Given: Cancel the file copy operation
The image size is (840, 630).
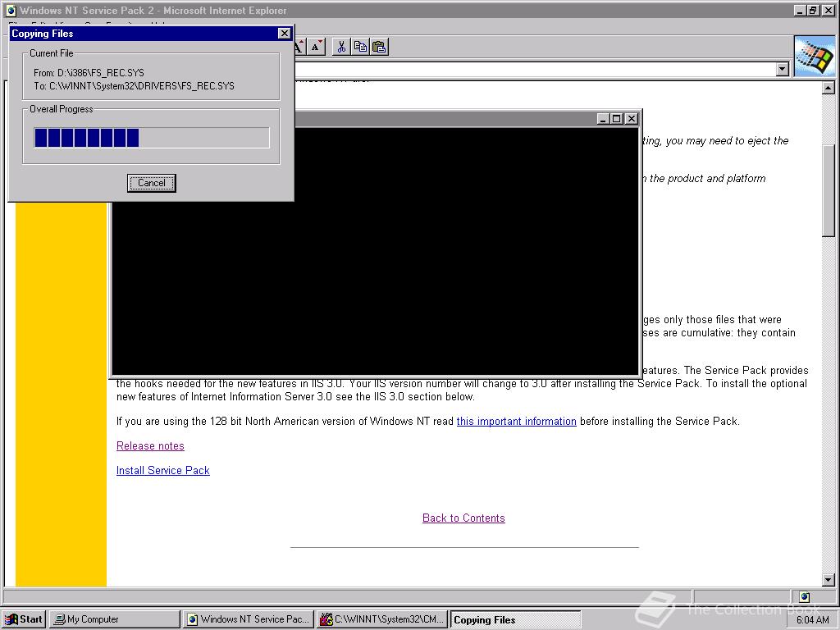Looking at the screenshot, I should [151, 183].
